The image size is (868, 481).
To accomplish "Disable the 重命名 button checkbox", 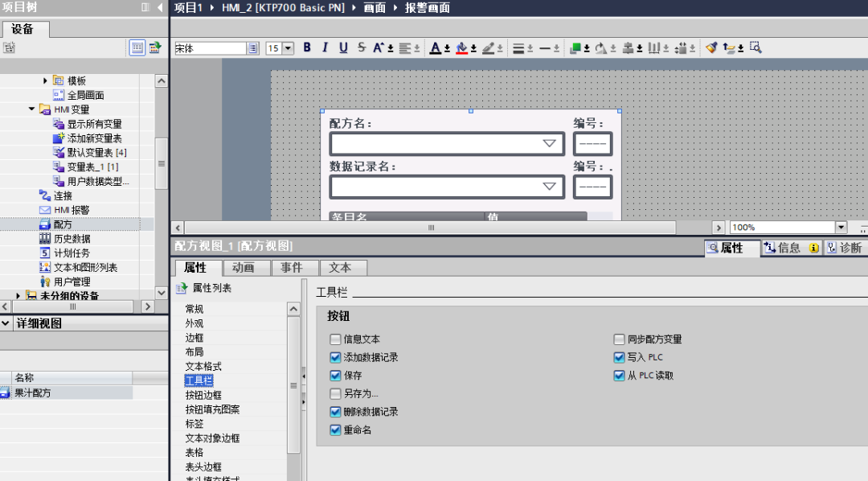I will [x=336, y=430].
